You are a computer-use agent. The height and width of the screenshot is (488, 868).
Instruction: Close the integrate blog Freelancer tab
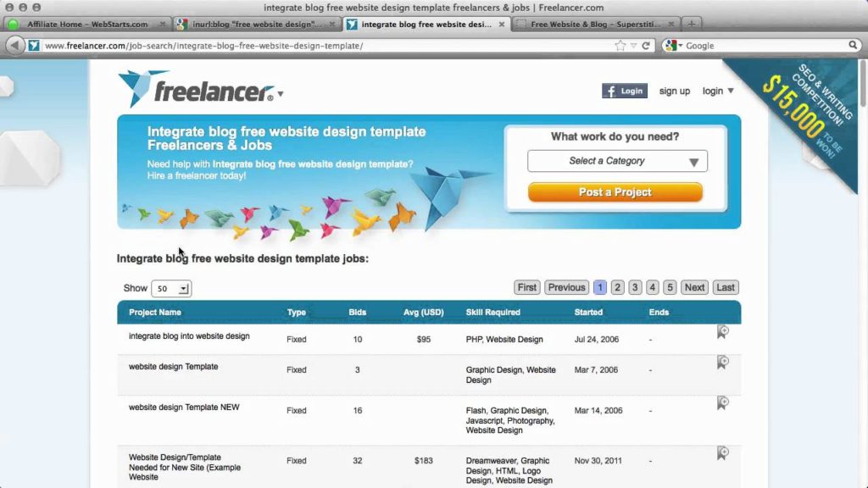pos(502,25)
